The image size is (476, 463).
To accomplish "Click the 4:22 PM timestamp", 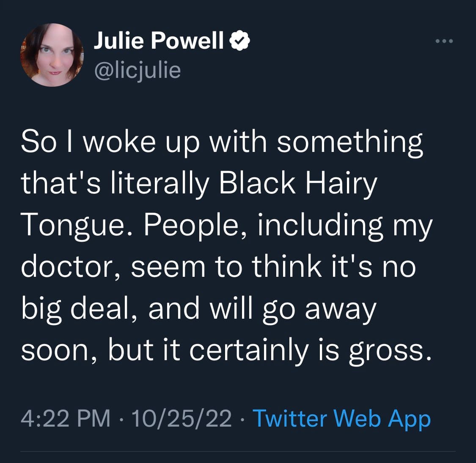I will (66, 419).
